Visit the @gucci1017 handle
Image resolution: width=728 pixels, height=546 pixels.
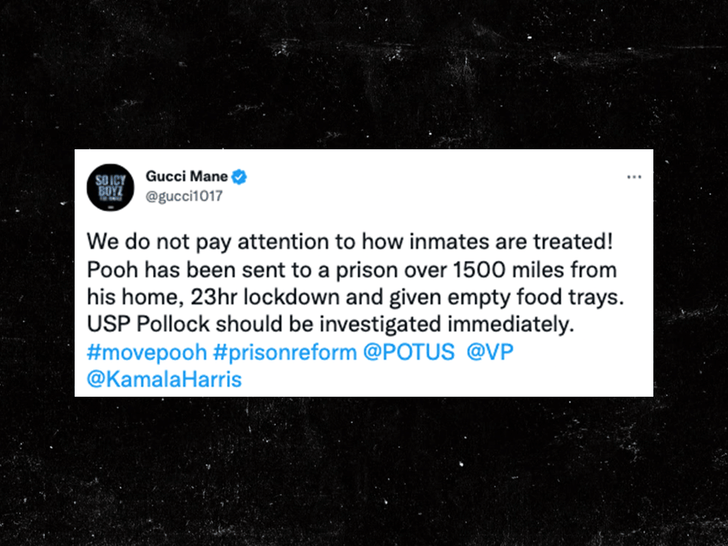184,196
